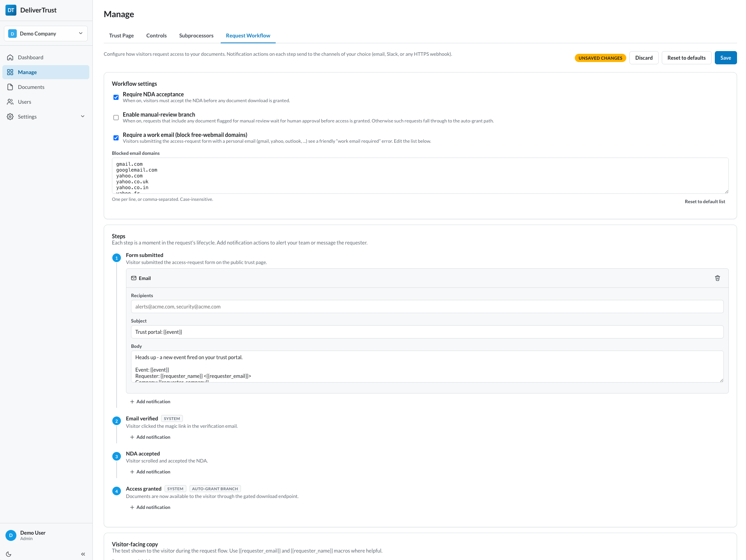This screenshot has height=560, width=746.
Task: Add notification under NDA accepted step
Action: [150, 472]
